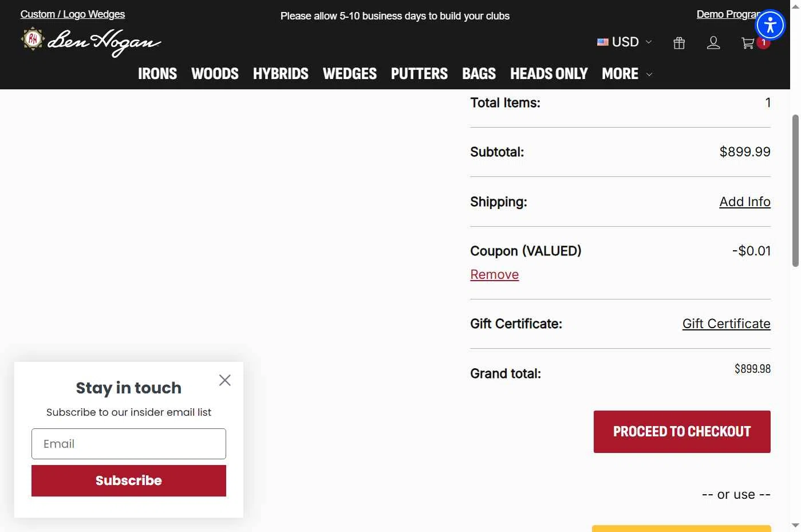801x532 pixels.
Task: Click the business days notice text
Action: coord(395,16)
